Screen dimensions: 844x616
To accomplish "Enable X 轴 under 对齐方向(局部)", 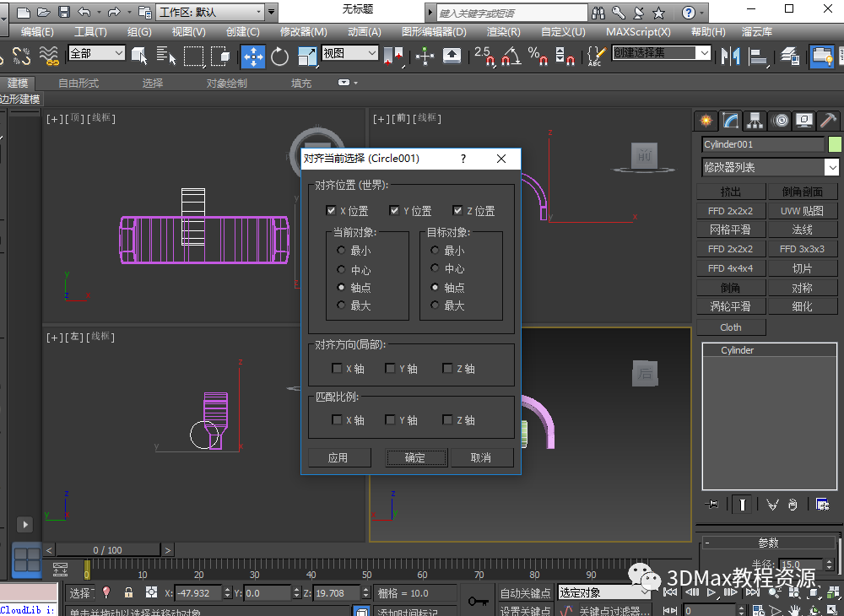I will tap(337, 368).
